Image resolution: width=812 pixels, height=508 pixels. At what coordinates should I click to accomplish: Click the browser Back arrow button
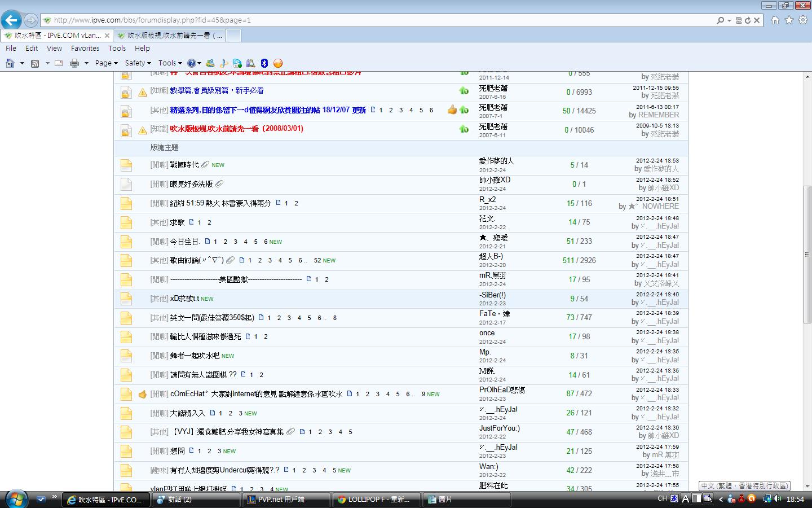click(x=11, y=20)
